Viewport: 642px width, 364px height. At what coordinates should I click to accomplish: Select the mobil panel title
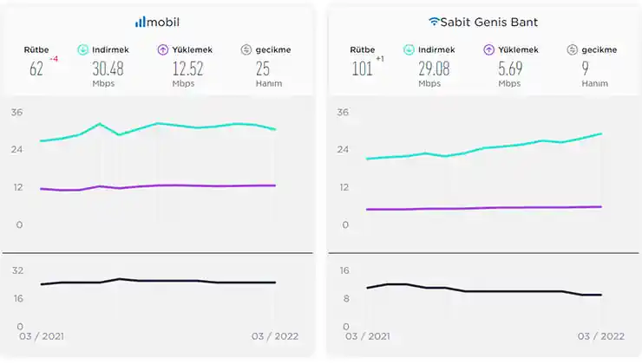(x=164, y=21)
